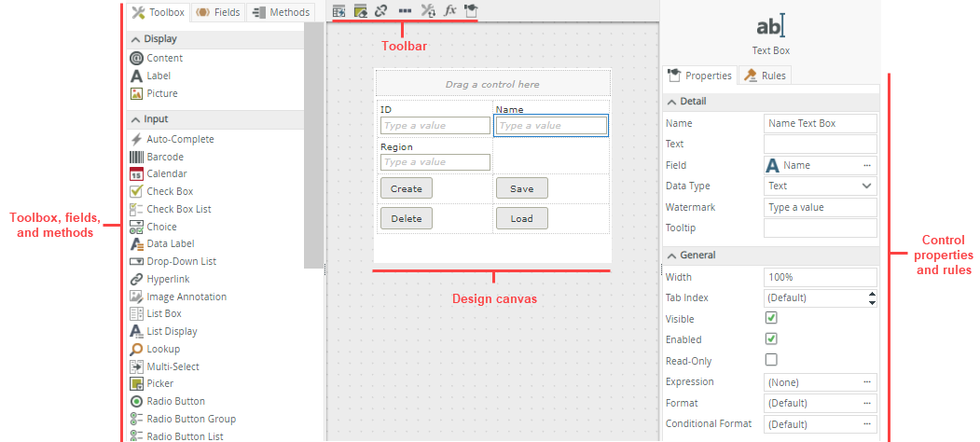The width and height of the screenshot is (980, 442).
Task: Open the Field property ellipsis picker
Action: pos(867,165)
